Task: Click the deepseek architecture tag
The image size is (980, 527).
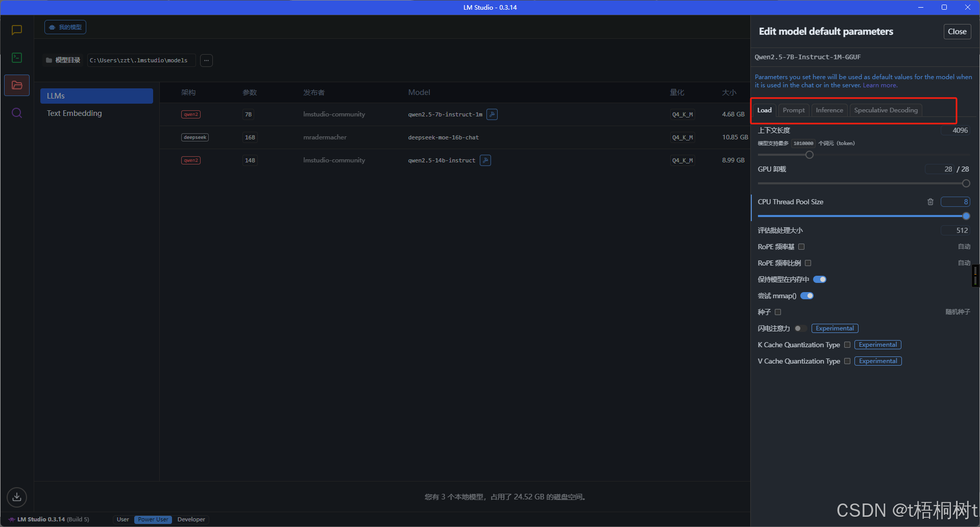Action: pos(195,137)
